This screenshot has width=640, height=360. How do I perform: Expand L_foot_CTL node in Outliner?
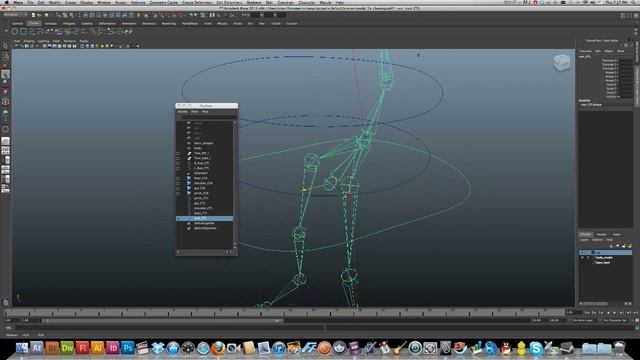(178, 168)
